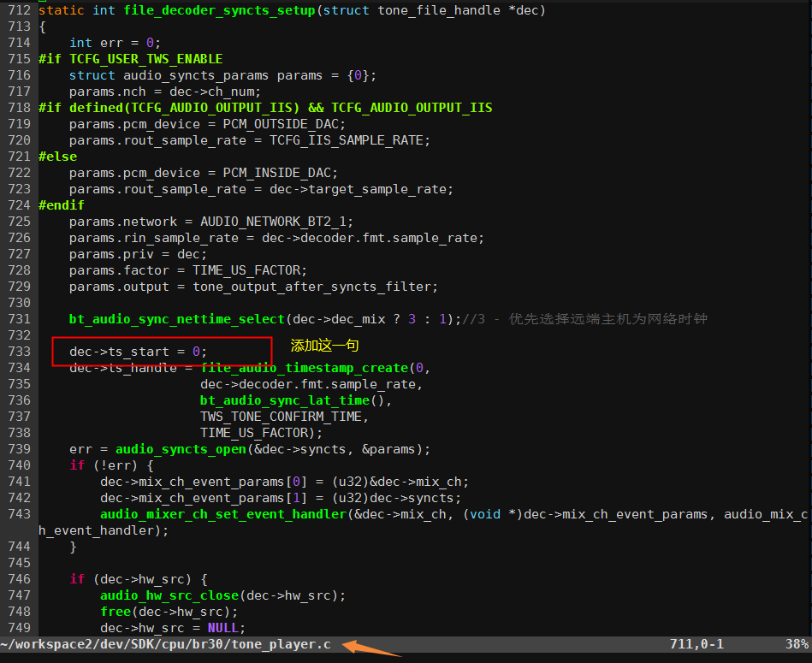Click the Chinese comment after nettime_select

click(584, 319)
